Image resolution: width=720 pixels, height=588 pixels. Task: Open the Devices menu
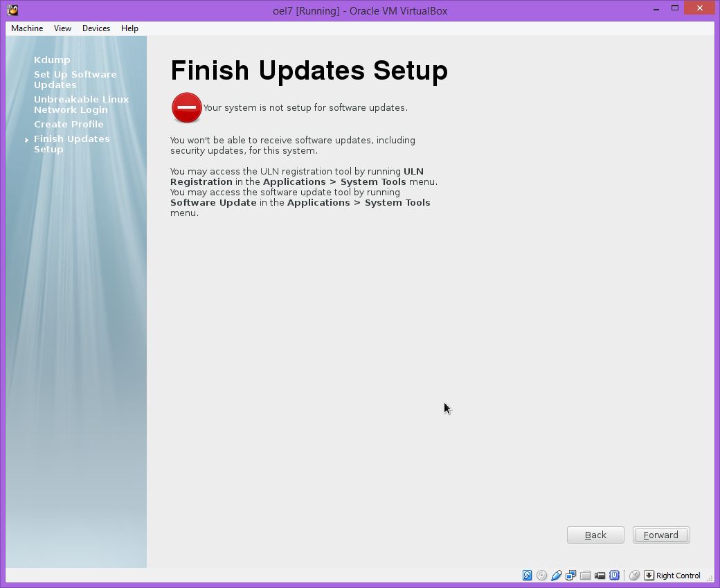[x=96, y=28]
